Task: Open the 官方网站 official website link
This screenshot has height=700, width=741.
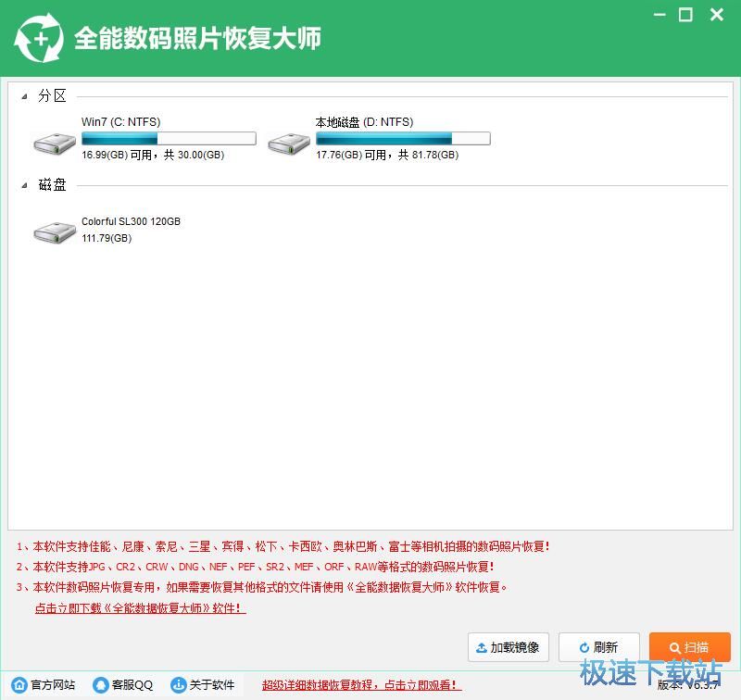Action: tap(53, 684)
